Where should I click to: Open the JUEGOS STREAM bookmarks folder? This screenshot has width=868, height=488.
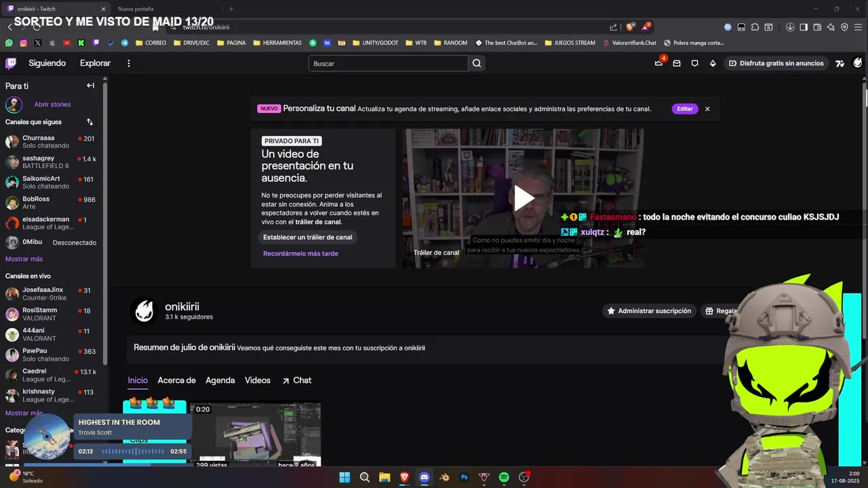(x=570, y=43)
